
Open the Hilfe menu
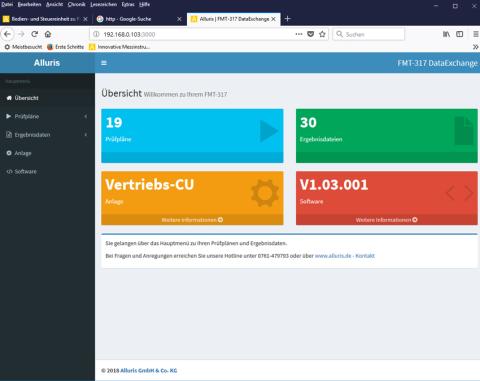[x=144, y=4]
